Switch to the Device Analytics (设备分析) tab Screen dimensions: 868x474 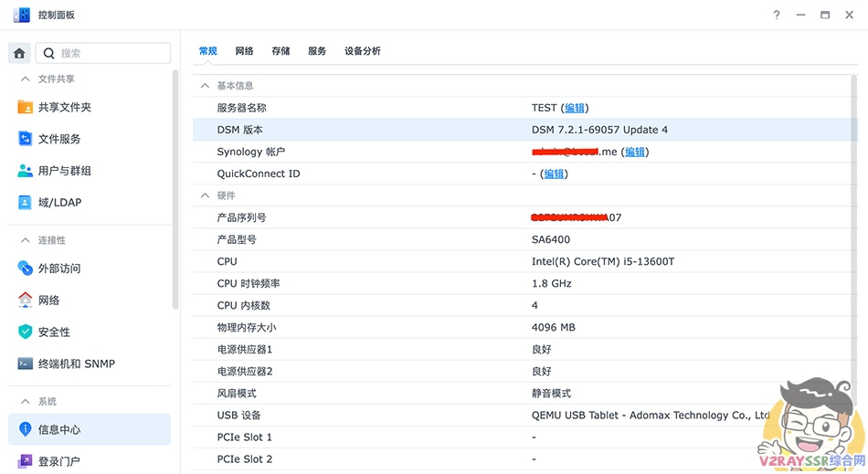[363, 51]
